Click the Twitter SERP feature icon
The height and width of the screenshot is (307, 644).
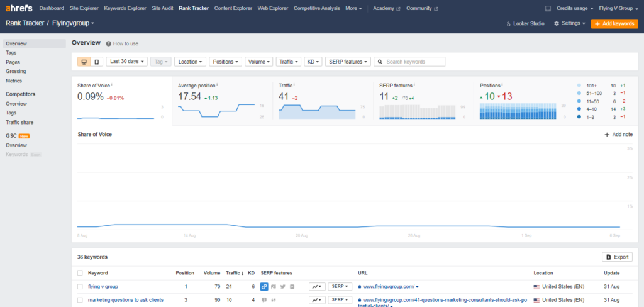tap(282, 286)
